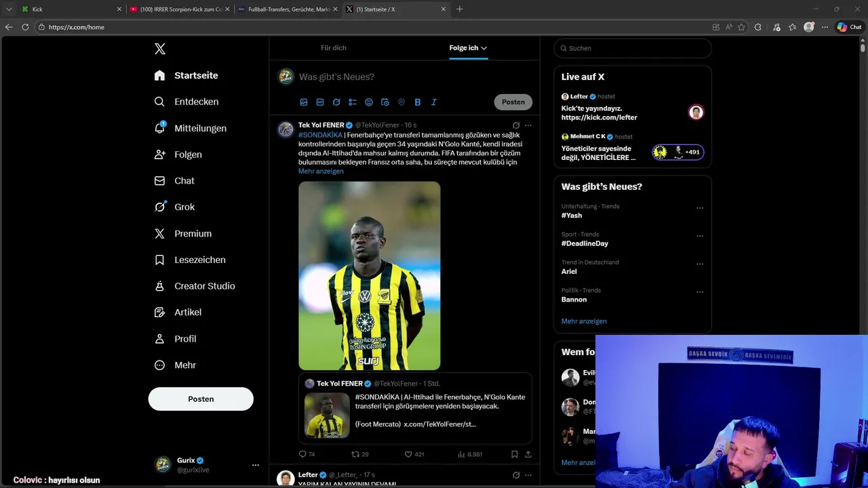Open the N'Golo Kanté post image
This screenshot has height=488, width=868.
370,276
